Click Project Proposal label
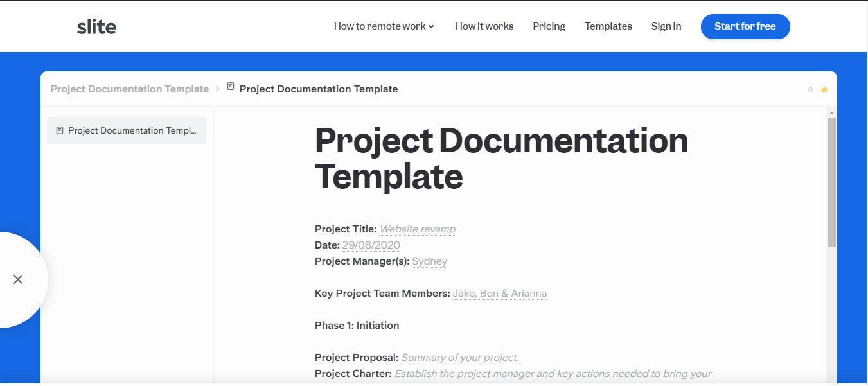 pos(357,358)
